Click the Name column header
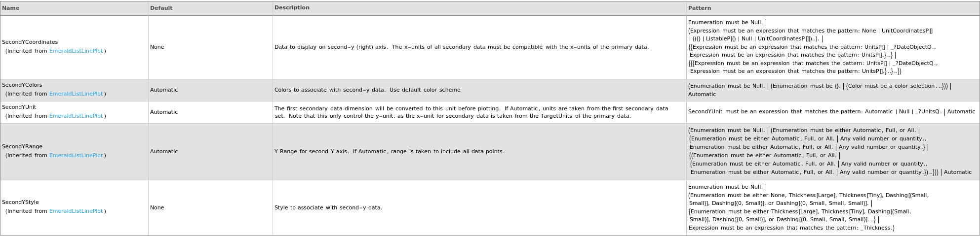Viewport: 980px width, 236px height. (x=11, y=8)
